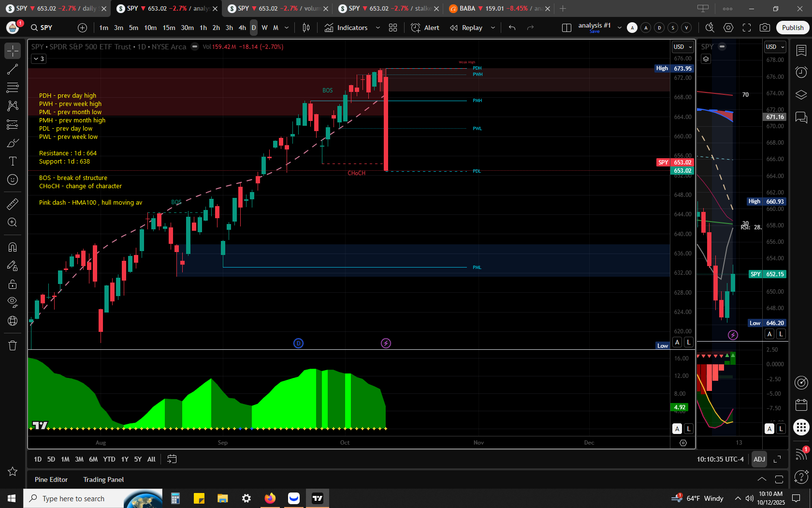Open the economic calendar panel
Image resolution: width=812 pixels, height=508 pixels.
(801, 404)
